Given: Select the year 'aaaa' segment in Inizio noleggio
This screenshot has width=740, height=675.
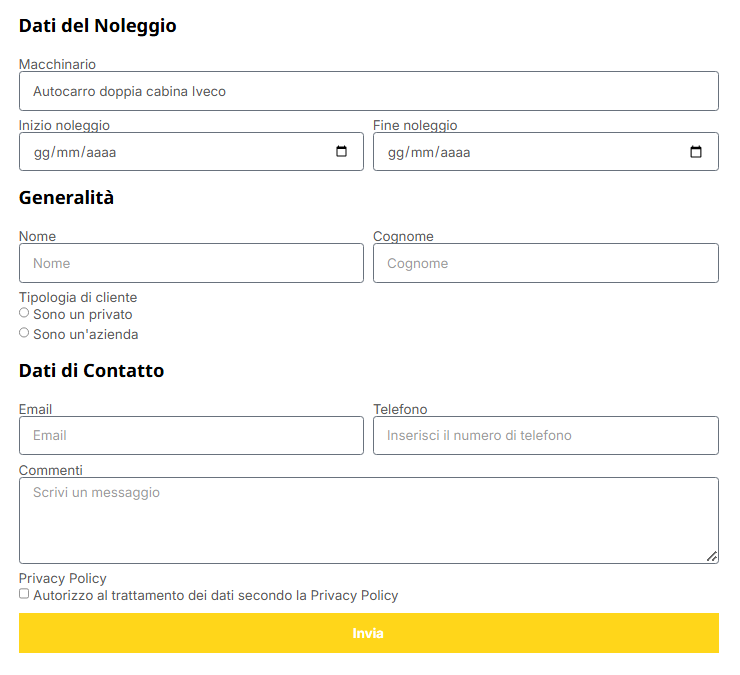Looking at the screenshot, I should point(100,153).
